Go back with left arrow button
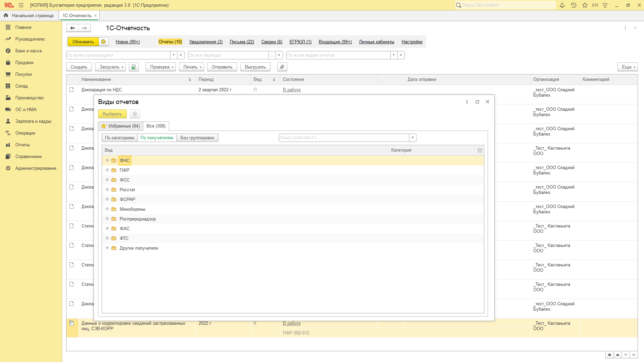This screenshot has width=644, height=362. (72, 28)
